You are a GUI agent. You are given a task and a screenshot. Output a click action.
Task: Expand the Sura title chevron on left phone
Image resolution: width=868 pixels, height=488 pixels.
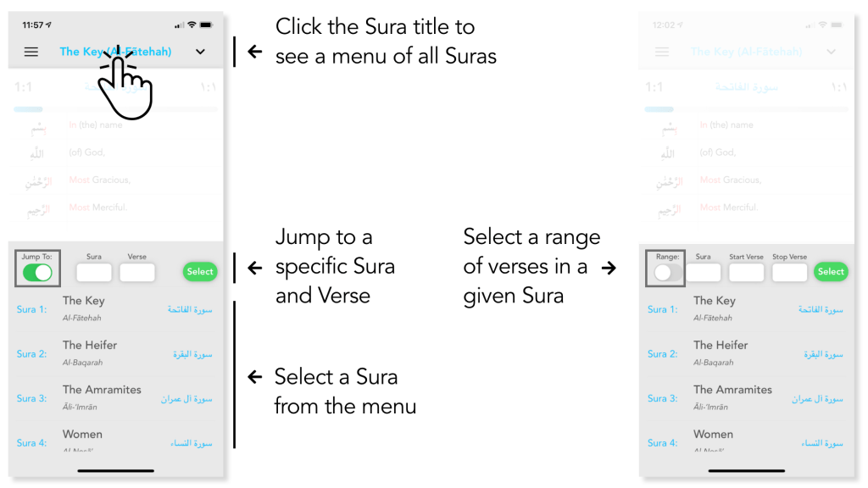click(200, 52)
